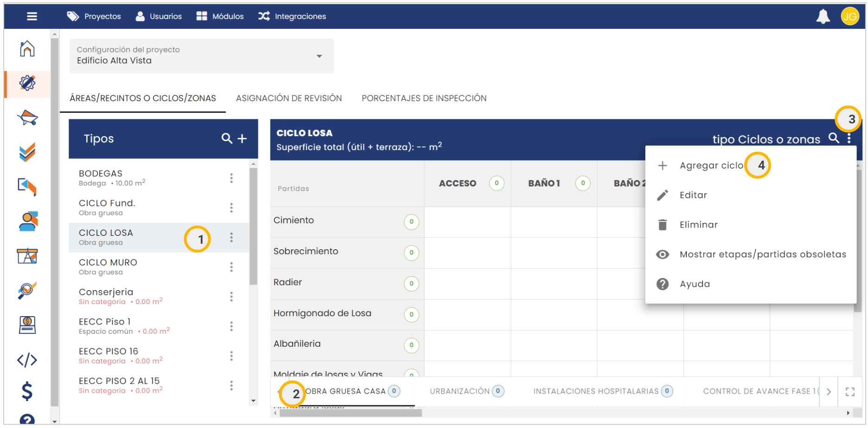Click the JG user avatar
This screenshot has height=428, width=868.
pyautogui.click(x=849, y=17)
